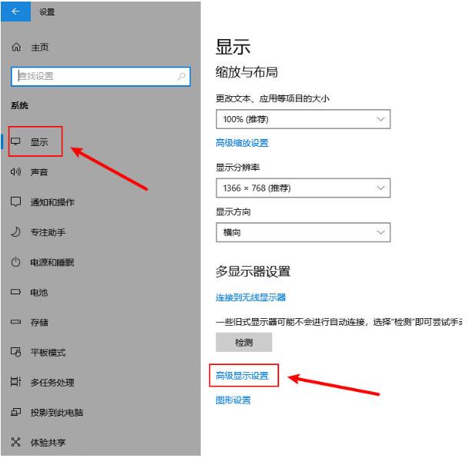Click the speaker icon for 声音
Viewport: 476px width, 458px height.
[x=15, y=171]
